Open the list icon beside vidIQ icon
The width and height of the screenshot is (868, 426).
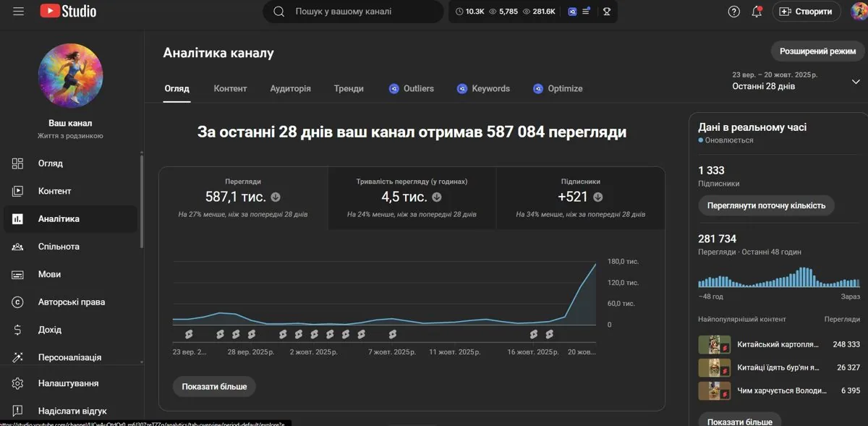point(586,12)
